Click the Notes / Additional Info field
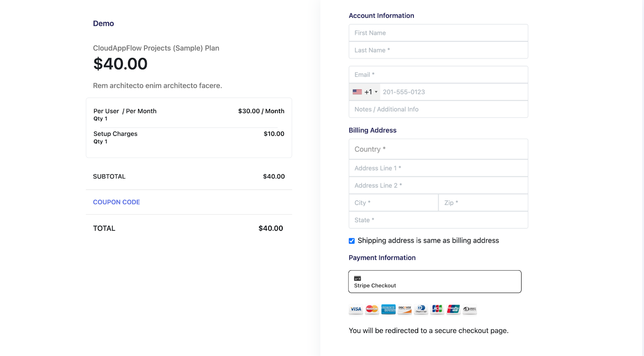The image size is (644, 356). point(438,109)
